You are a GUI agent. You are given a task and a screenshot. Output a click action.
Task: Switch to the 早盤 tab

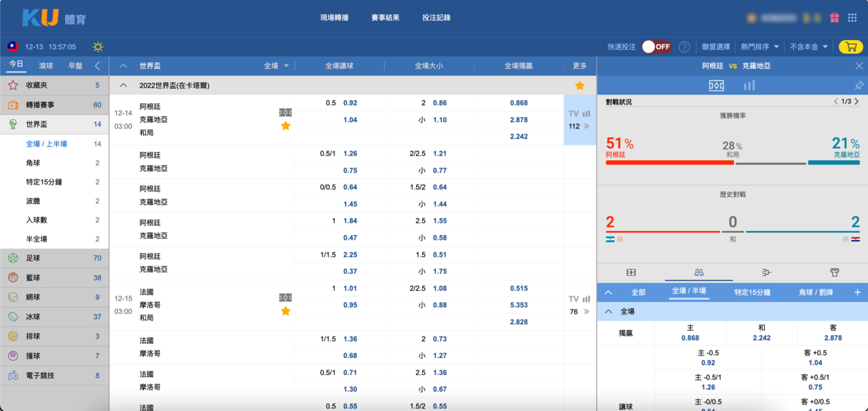pos(75,66)
